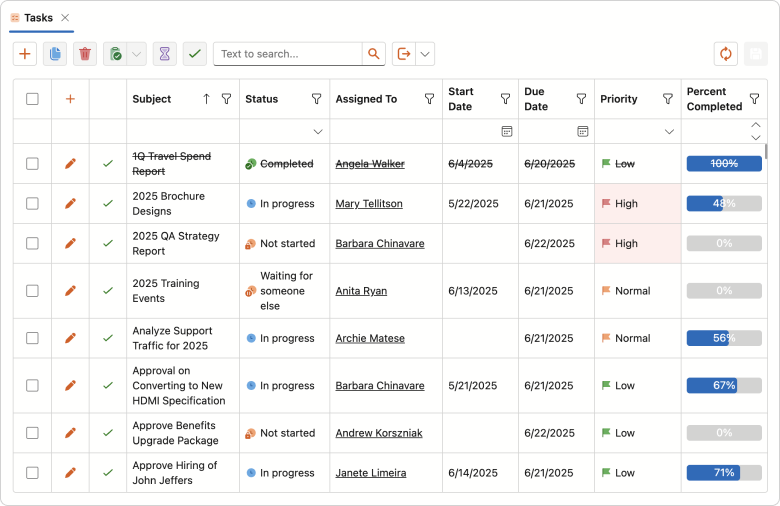Click the orange refresh icon
The width and height of the screenshot is (780, 506).
click(726, 54)
